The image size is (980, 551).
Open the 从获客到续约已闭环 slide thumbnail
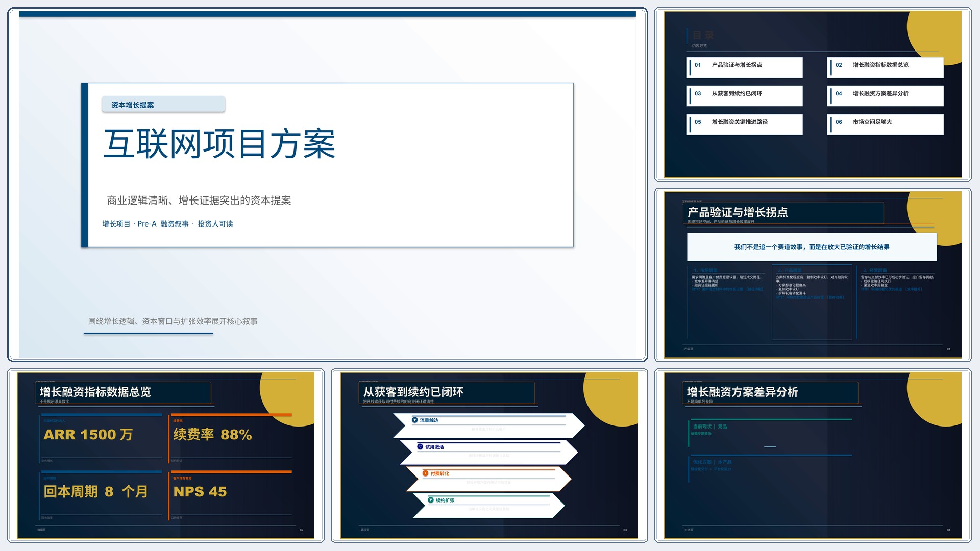(x=489, y=456)
